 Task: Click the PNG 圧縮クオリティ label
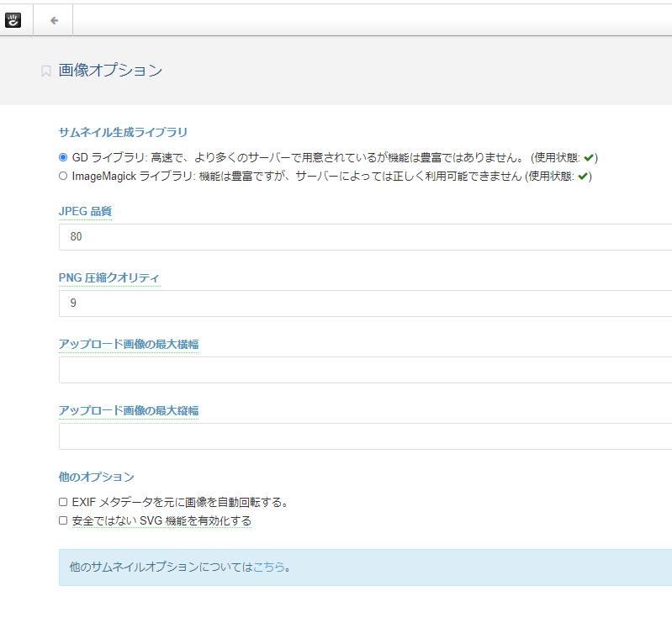pos(109,277)
